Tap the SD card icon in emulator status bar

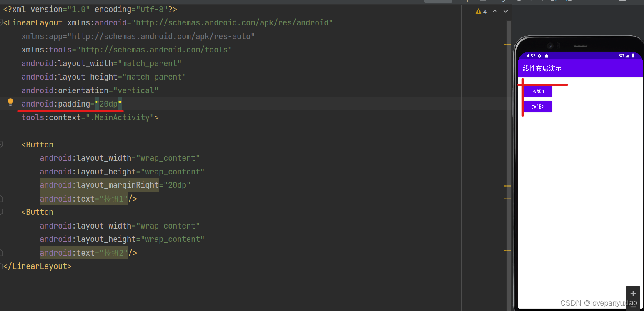pos(546,56)
